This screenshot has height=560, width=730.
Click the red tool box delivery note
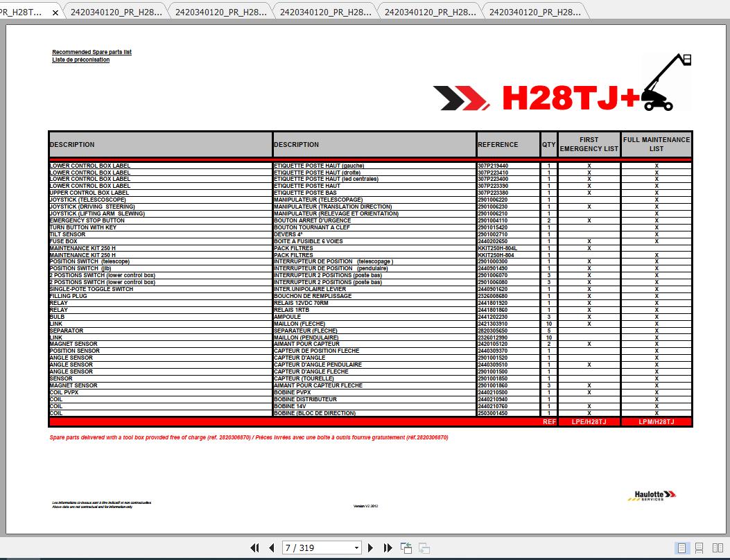[x=249, y=437]
